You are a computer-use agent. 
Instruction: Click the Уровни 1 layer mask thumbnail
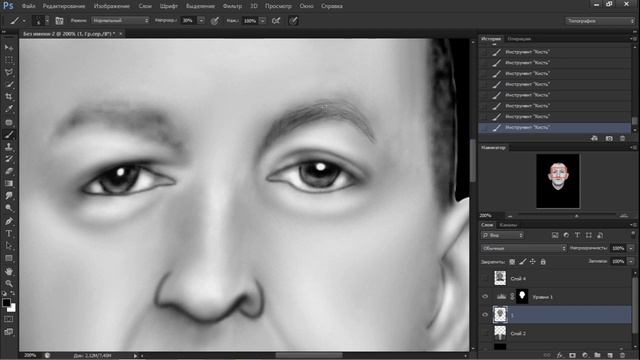pos(522,296)
